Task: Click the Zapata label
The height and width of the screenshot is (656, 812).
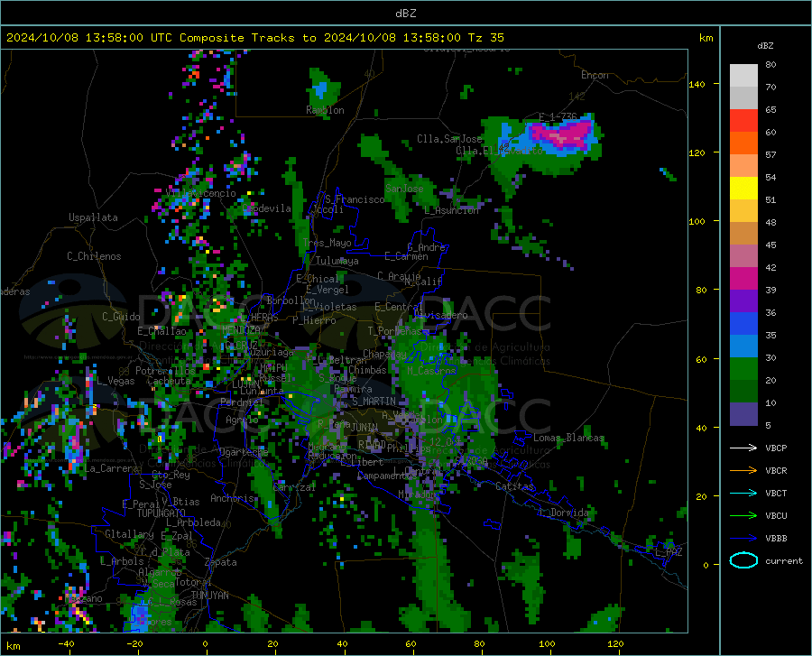Action: pyautogui.click(x=221, y=562)
